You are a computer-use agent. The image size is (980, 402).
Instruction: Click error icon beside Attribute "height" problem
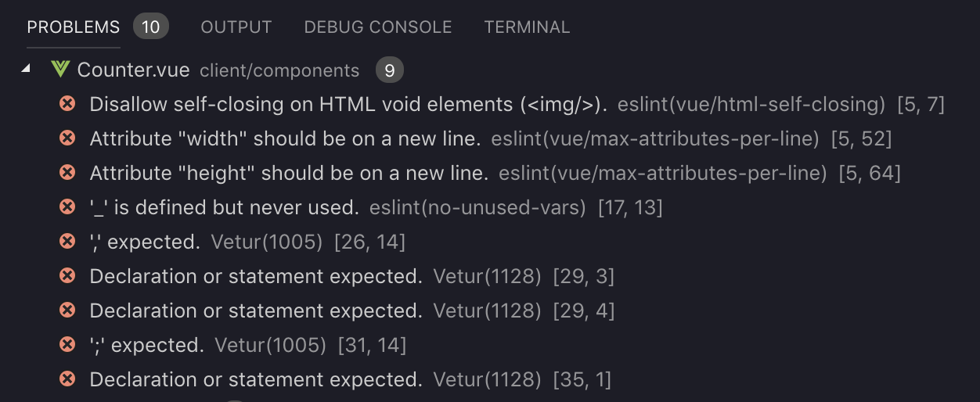[68, 172]
